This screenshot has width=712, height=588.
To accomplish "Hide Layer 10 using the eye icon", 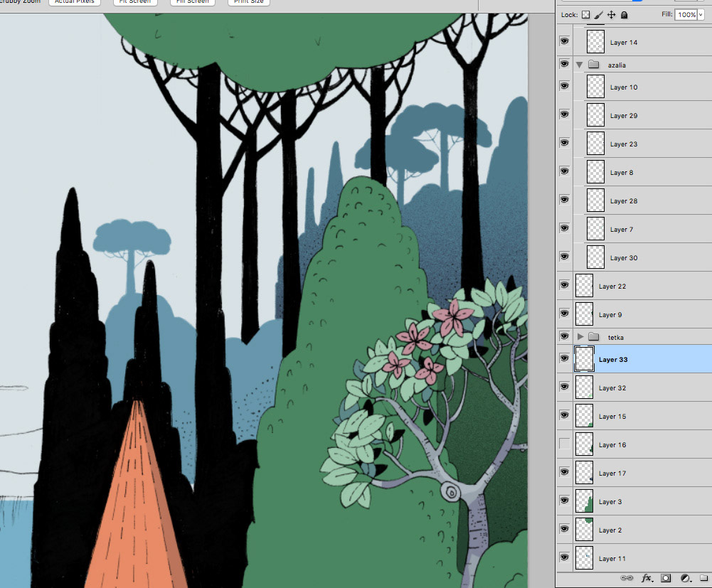I will click(x=565, y=86).
